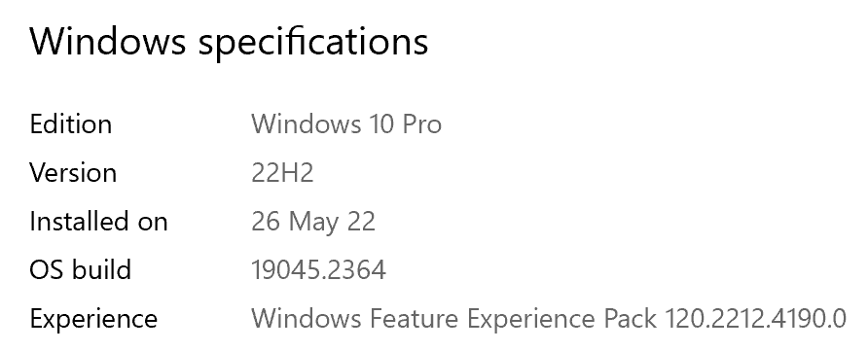Select the Experience label
The image size is (868, 351).
pyautogui.click(x=93, y=320)
